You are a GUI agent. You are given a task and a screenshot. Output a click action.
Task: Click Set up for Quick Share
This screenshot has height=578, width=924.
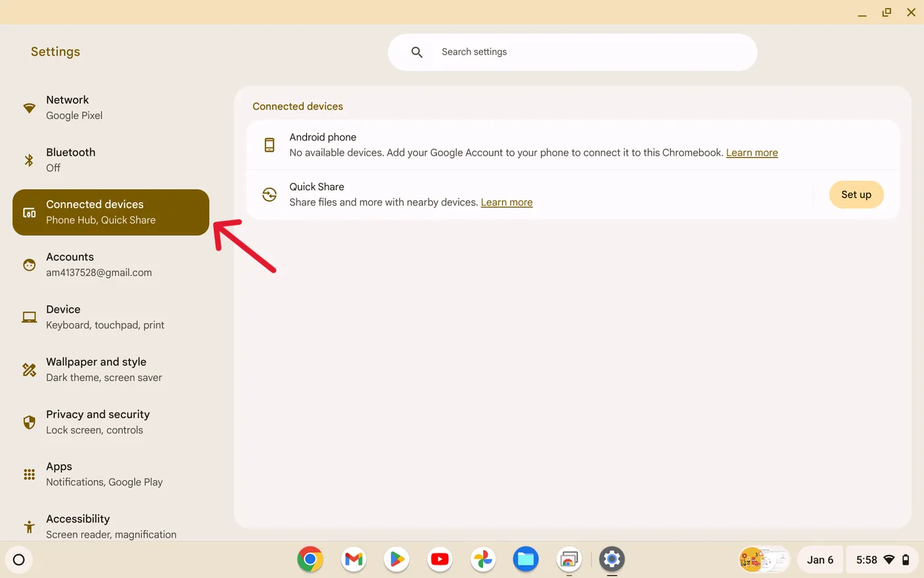pyautogui.click(x=856, y=194)
